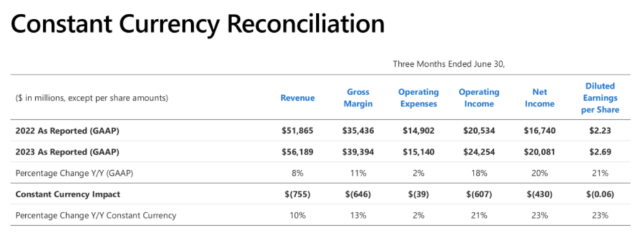Click the Revenue column header
This screenshot has width=644, height=242.
(297, 98)
